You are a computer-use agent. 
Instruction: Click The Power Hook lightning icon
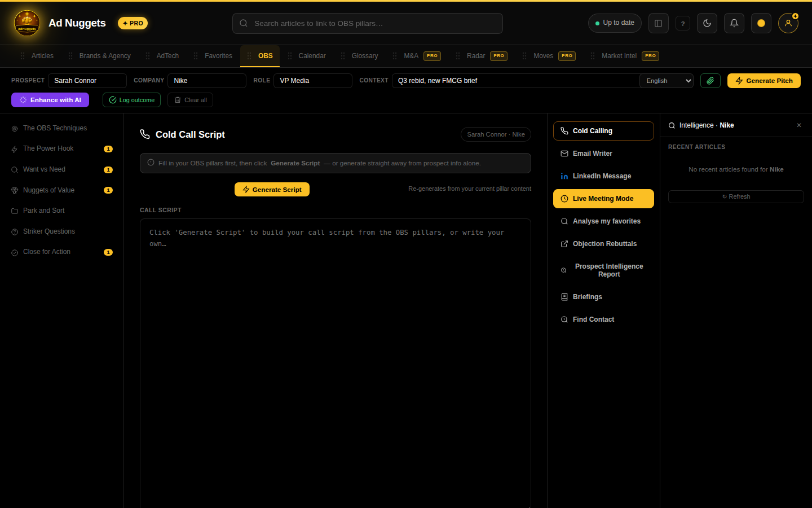coord(15,150)
